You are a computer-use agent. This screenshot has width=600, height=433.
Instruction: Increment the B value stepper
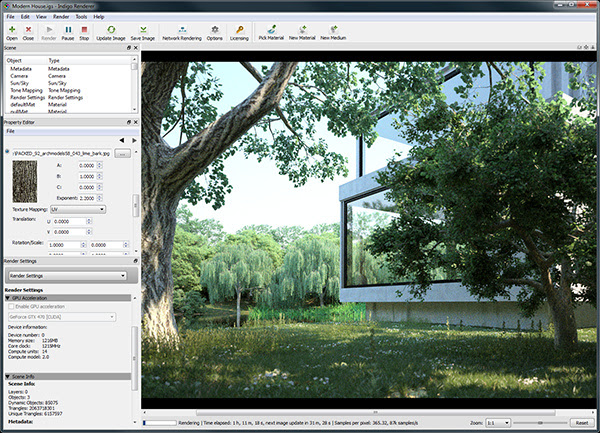(99, 175)
